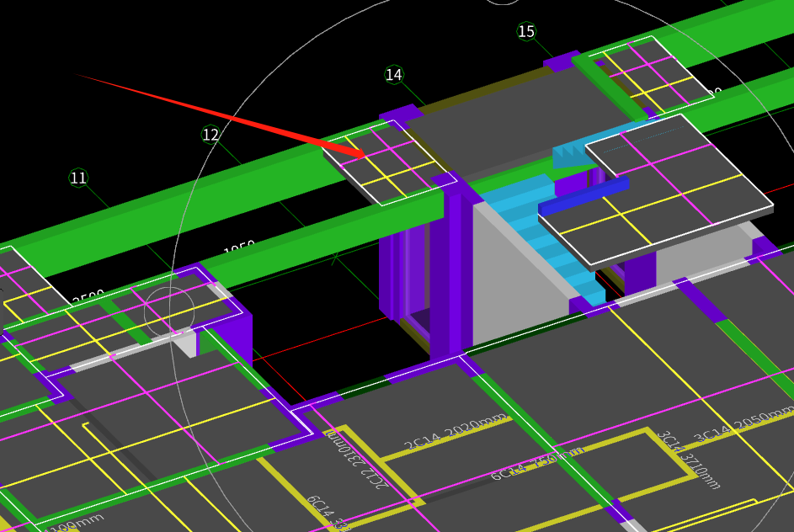Click grid axis bubble 12
This screenshot has width=794, height=532.
[x=210, y=135]
